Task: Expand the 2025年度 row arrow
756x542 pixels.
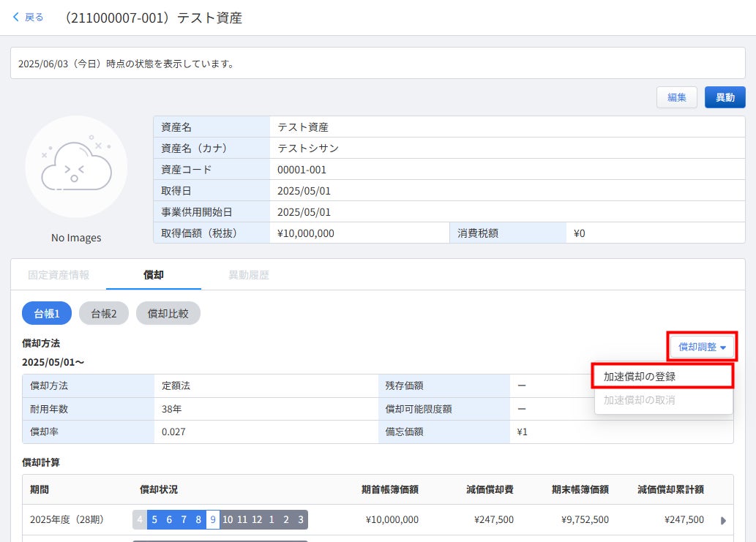Action: 723,520
